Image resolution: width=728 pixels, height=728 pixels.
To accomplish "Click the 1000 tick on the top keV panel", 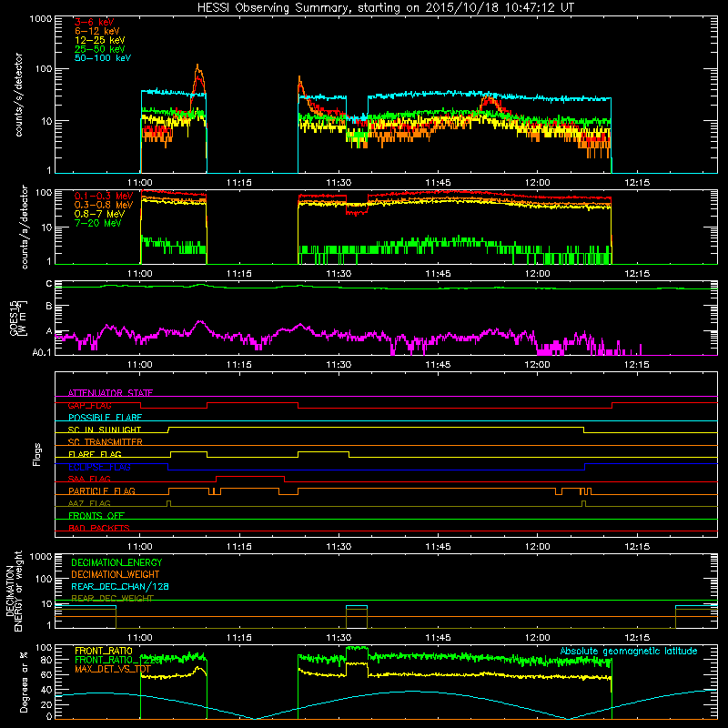I will click(x=40, y=19).
